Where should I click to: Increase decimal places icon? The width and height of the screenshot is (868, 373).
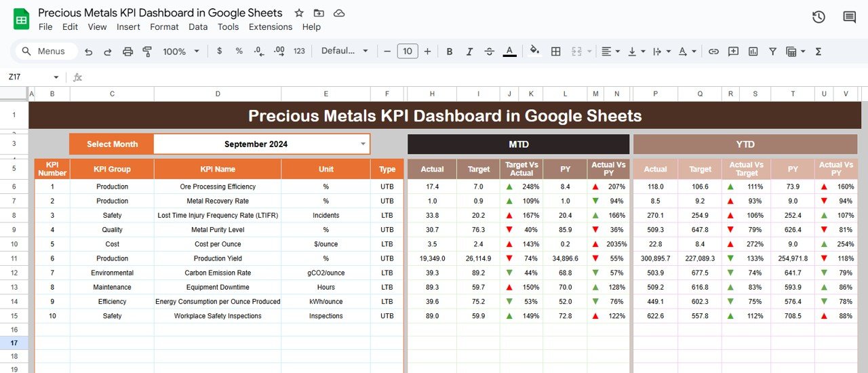pos(279,51)
